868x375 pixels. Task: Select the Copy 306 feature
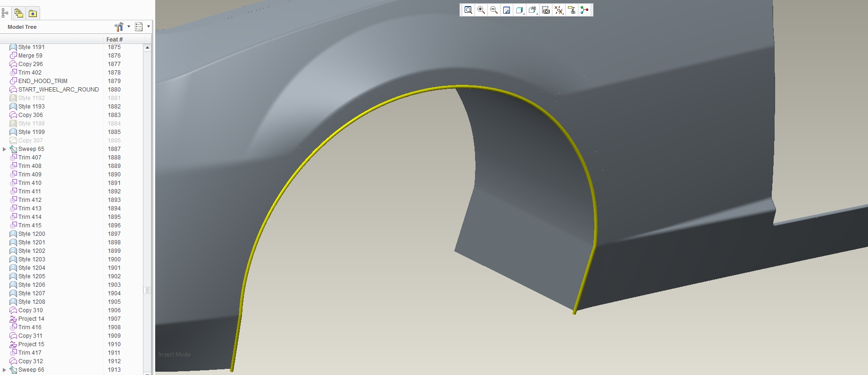[x=31, y=115]
